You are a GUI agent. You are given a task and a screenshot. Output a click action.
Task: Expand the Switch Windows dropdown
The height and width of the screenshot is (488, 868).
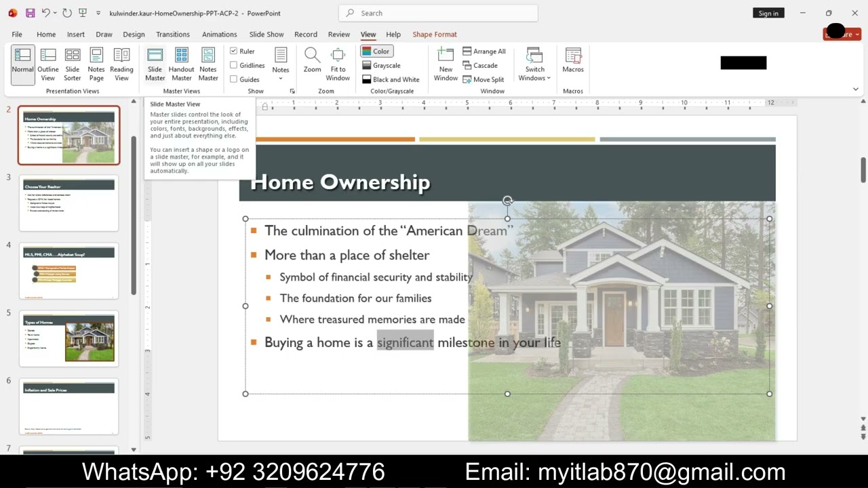(535, 64)
